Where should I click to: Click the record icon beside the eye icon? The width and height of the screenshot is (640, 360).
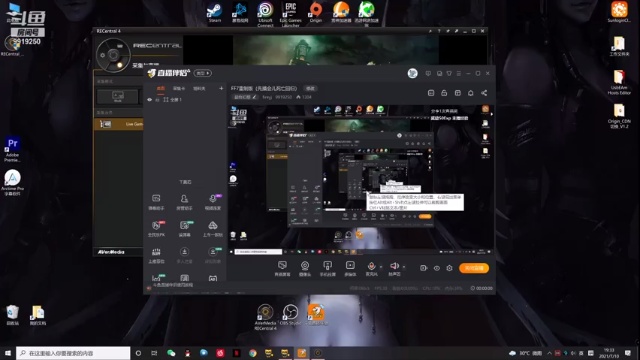pyautogui.click(x=423, y=268)
